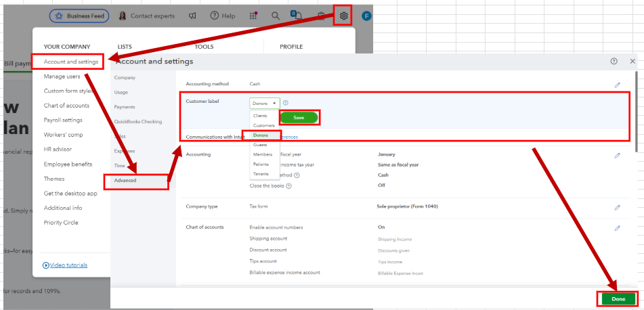Image resolution: width=644 pixels, height=310 pixels.
Task: Click Custom form styles
Action: pos(68,91)
